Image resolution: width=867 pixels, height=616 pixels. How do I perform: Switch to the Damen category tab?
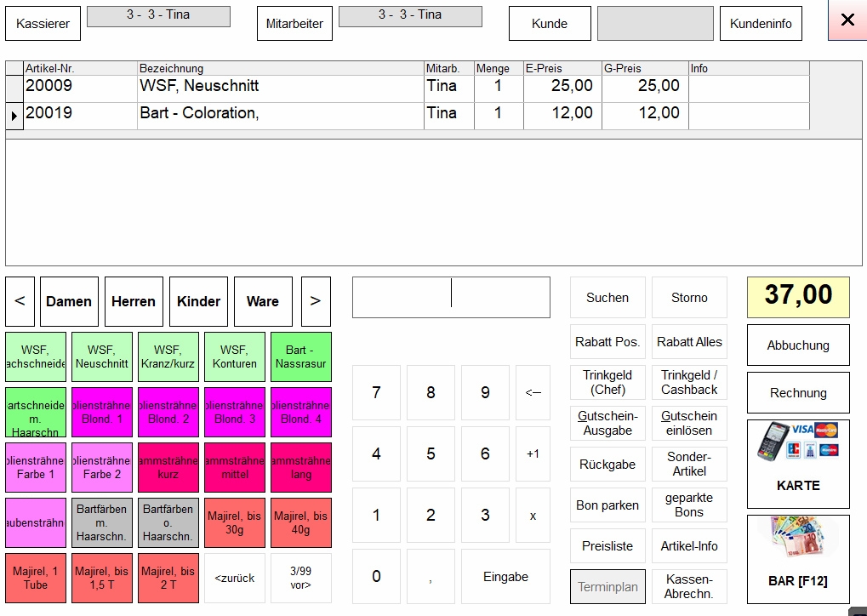(x=69, y=301)
